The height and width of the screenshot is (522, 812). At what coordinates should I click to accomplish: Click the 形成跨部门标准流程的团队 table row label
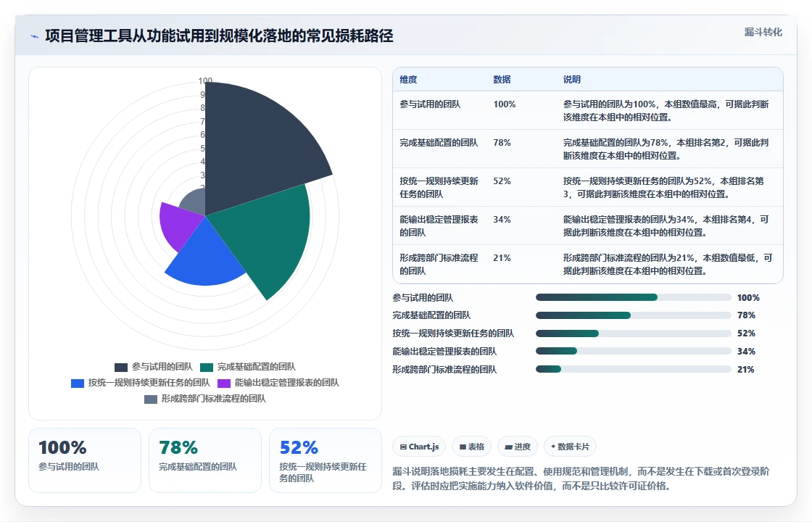click(x=439, y=264)
